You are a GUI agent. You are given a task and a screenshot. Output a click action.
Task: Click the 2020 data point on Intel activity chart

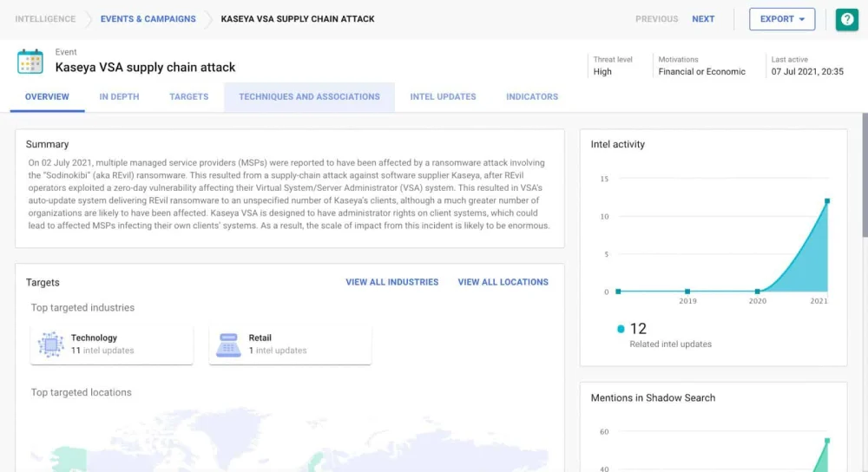[757, 291]
